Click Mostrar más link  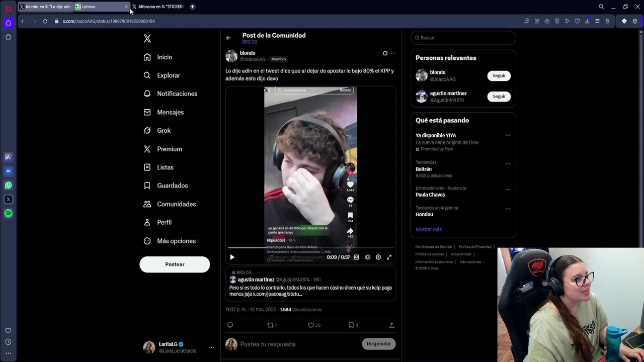pyautogui.click(x=429, y=229)
